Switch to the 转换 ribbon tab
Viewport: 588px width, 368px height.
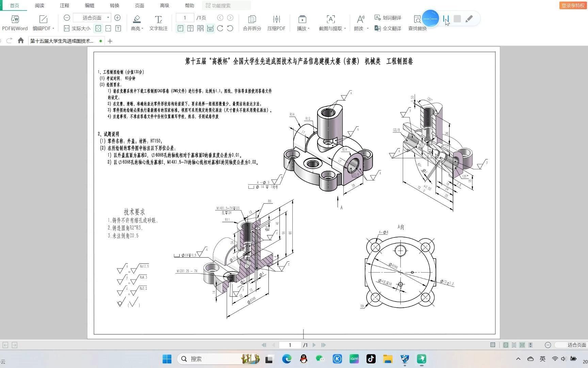[x=115, y=5]
